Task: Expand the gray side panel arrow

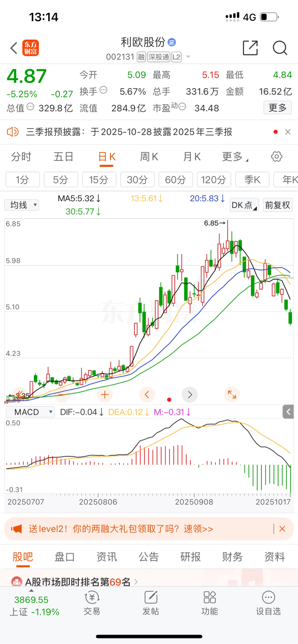Action: click(288, 412)
